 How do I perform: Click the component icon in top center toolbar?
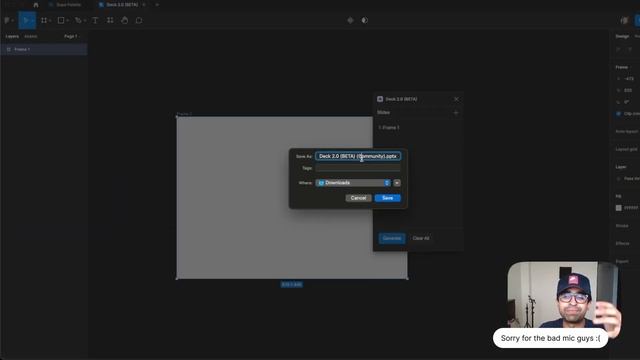350,20
